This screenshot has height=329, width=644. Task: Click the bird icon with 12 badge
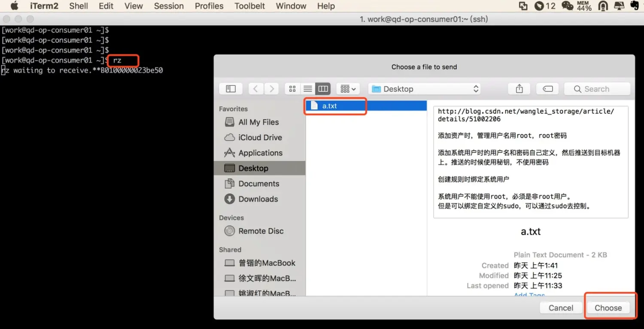coord(545,6)
